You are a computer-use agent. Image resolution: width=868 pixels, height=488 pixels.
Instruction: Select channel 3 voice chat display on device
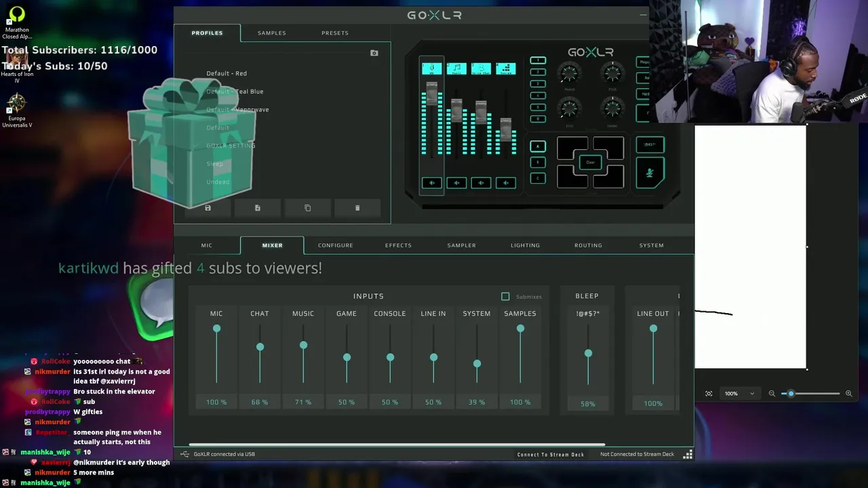(x=481, y=68)
